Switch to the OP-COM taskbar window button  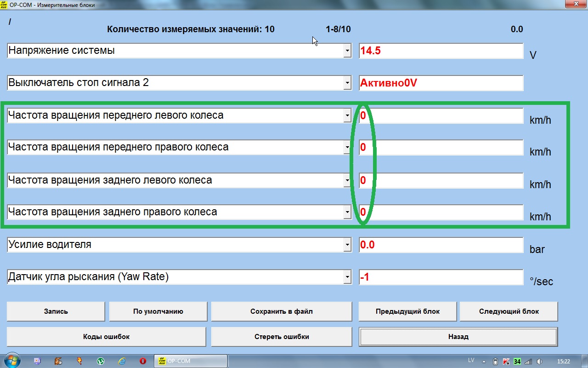coord(191,361)
